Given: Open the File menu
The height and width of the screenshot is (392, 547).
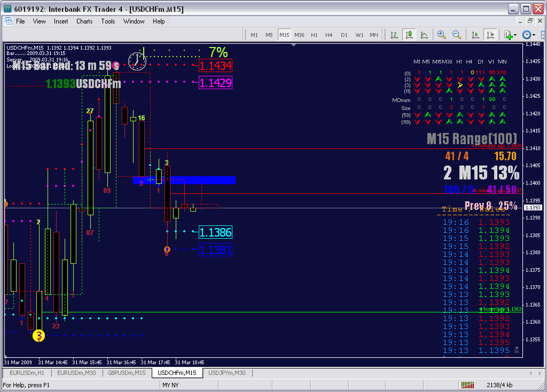Looking at the screenshot, I should click(x=21, y=21).
